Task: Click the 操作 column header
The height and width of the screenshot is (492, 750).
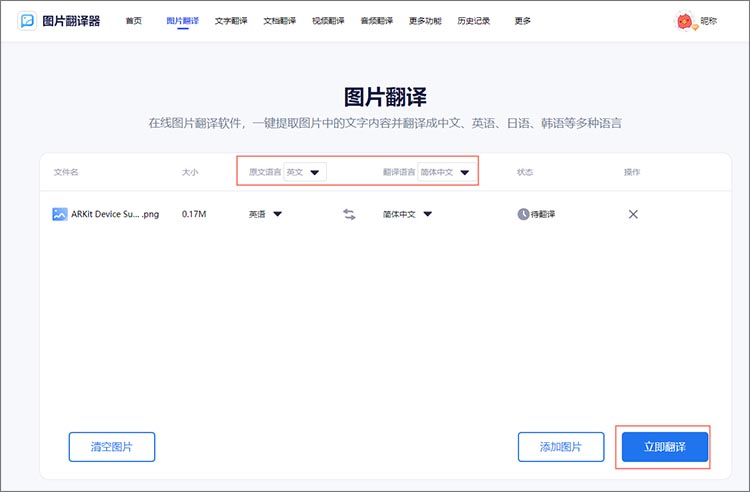Action: click(632, 172)
